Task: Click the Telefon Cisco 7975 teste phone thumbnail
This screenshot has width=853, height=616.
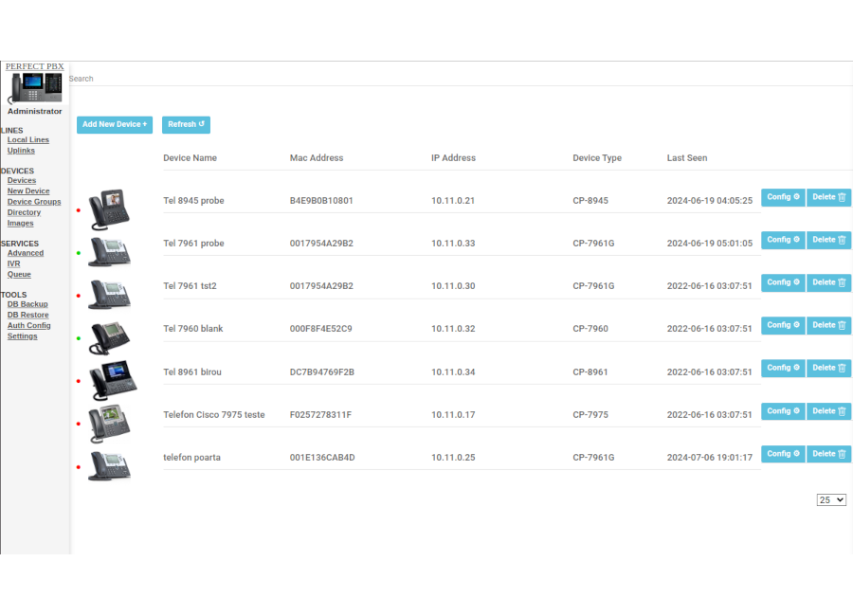Action: point(109,424)
